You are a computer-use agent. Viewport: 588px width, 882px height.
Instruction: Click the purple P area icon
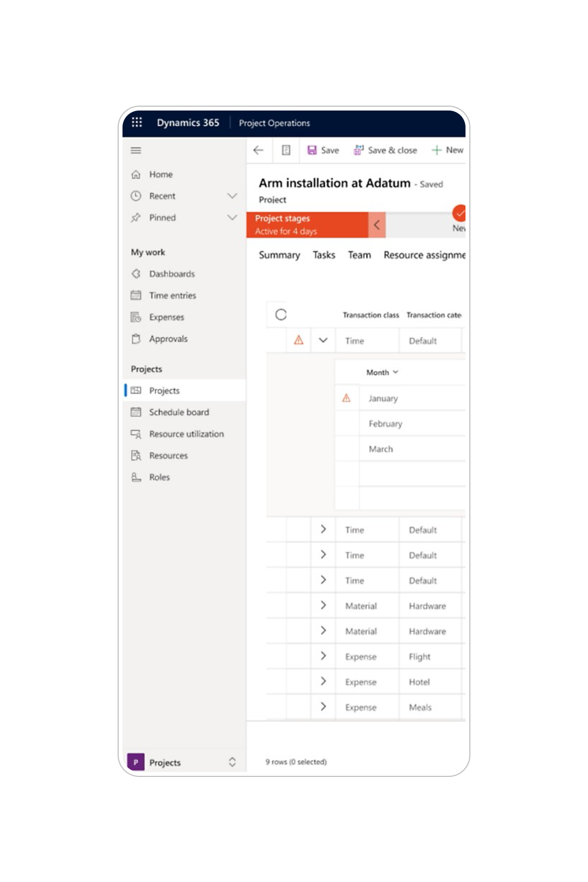(136, 762)
